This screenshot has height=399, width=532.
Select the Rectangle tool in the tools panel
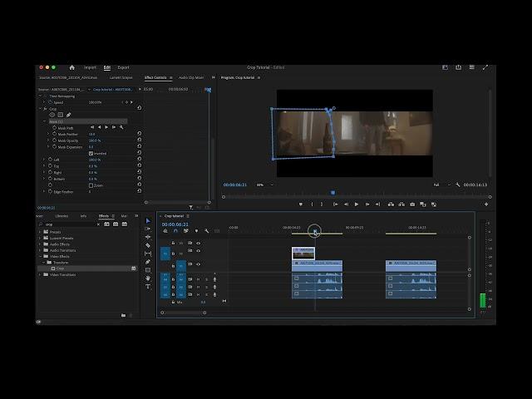pyautogui.click(x=148, y=270)
